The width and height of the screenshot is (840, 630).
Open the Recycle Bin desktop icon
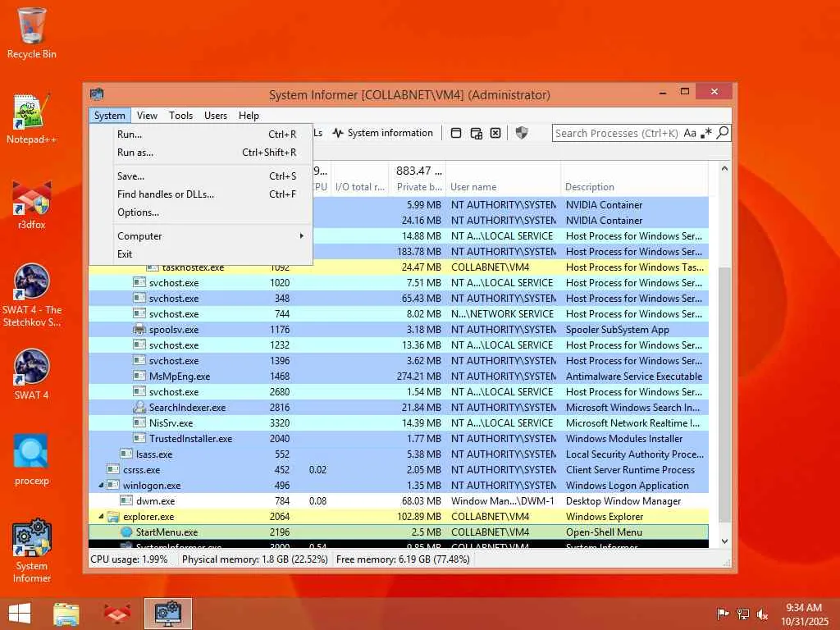point(32,33)
